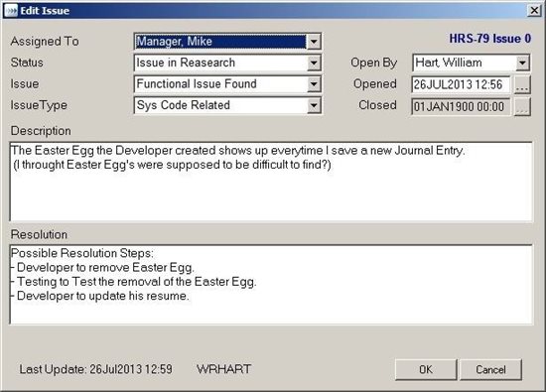Click the IssueType label
Viewport: 546px width, 392px height.
39,105
